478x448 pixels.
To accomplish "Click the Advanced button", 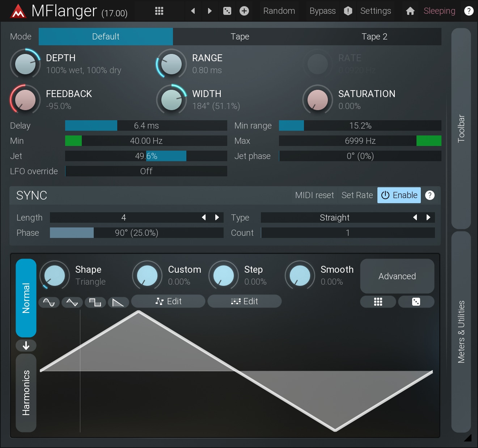I will tap(397, 276).
